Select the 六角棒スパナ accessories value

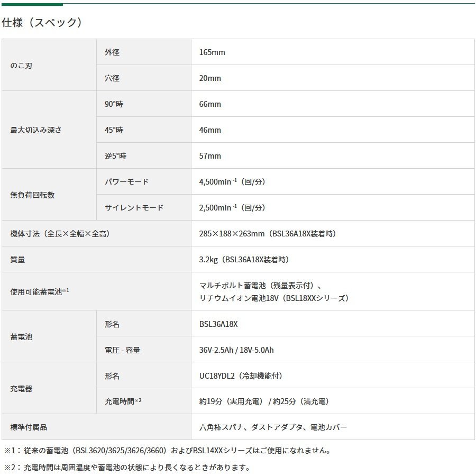point(273,427)
